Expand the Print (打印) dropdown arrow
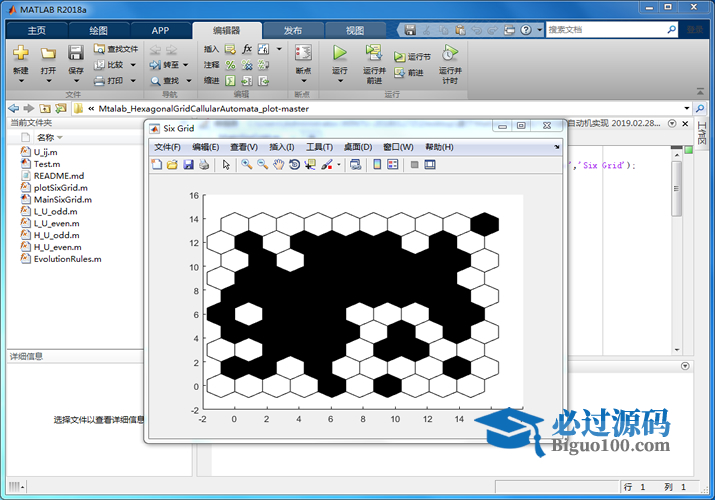 coord(130,81)
